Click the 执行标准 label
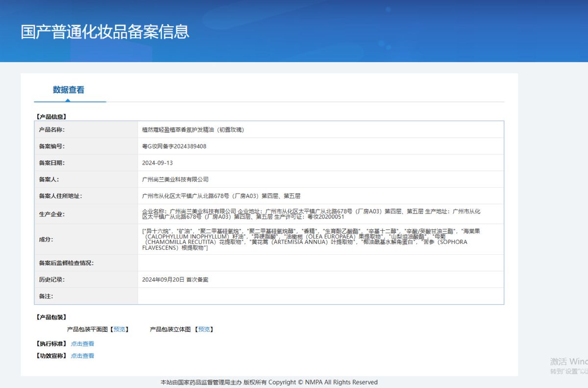Viewport: 588px width, 388px height. coord(51,344)
